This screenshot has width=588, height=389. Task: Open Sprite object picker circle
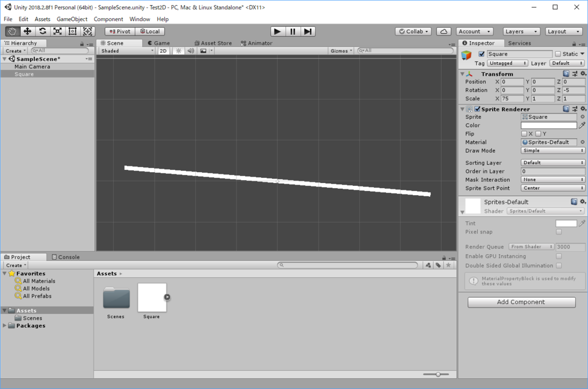pos(582,117)
